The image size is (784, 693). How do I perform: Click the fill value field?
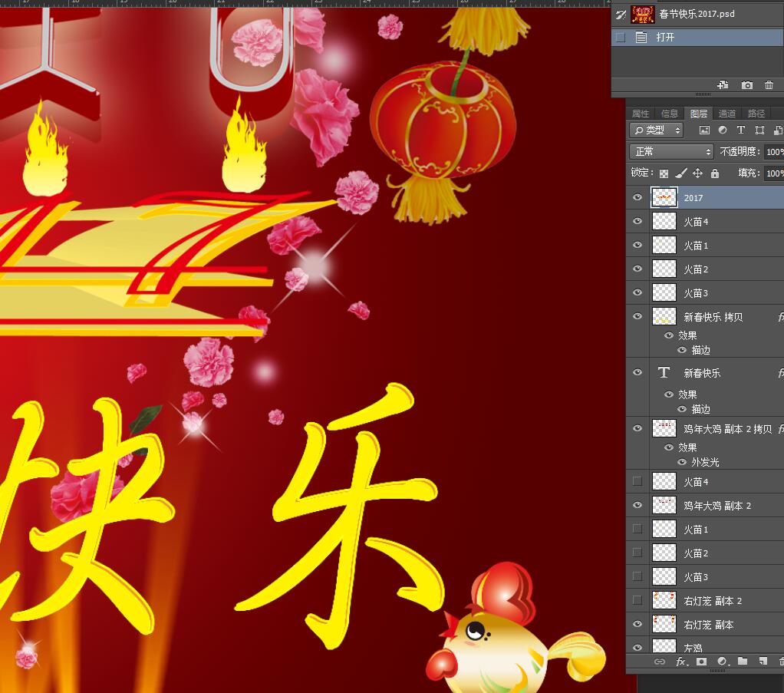pyautogui.click(x=774, y=173)
